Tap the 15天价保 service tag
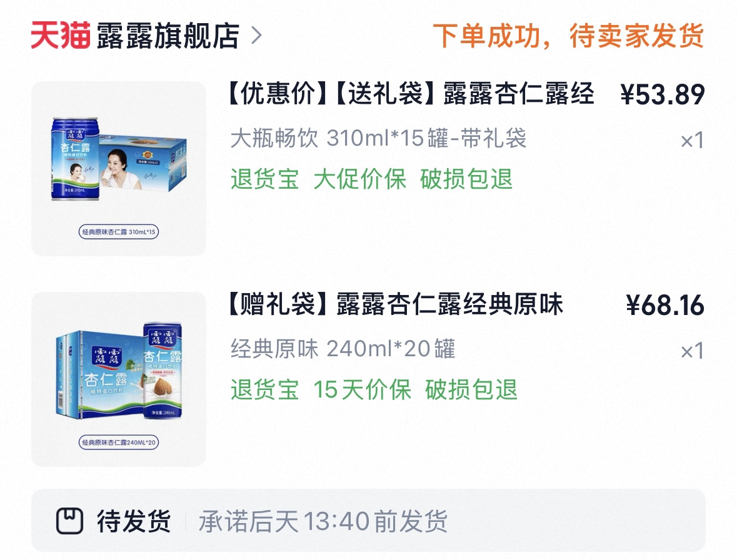The width and height of the screenshot is (737, 560). click(363, 389)
